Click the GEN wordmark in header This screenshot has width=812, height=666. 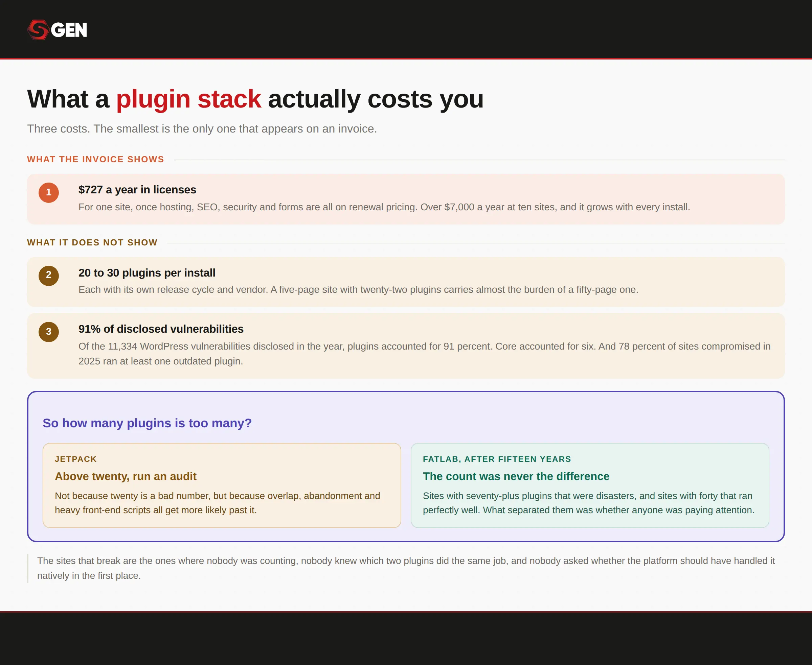pyautogui.click(x=69, y=30)
